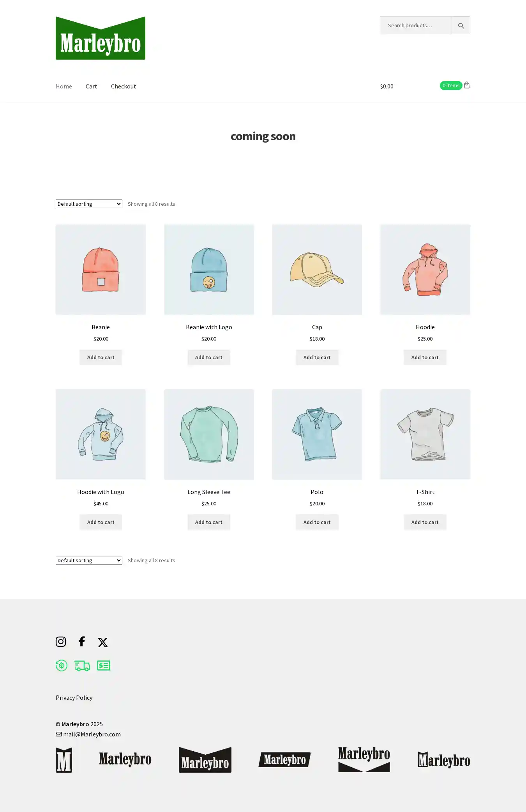Click the envelope icon beside mail address
Image resolution: width=526 pixels, height=812 pixels.
pos(59,734)
